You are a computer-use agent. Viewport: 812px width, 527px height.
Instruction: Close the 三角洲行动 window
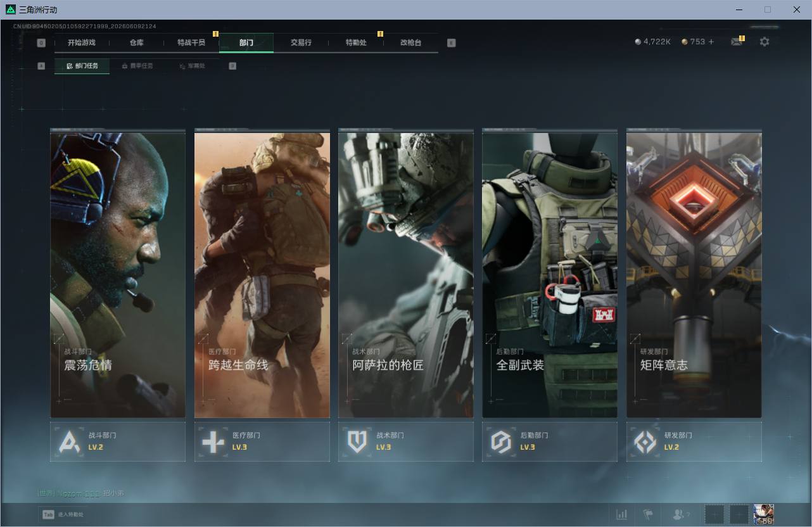click(797, 10)
